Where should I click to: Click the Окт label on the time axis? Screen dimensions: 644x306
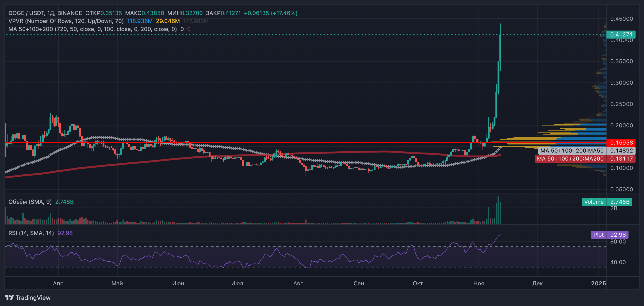(418, 283)
